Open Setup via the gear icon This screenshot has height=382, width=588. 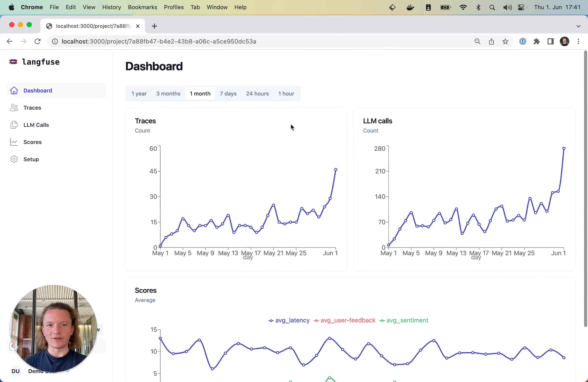[14, 159]
